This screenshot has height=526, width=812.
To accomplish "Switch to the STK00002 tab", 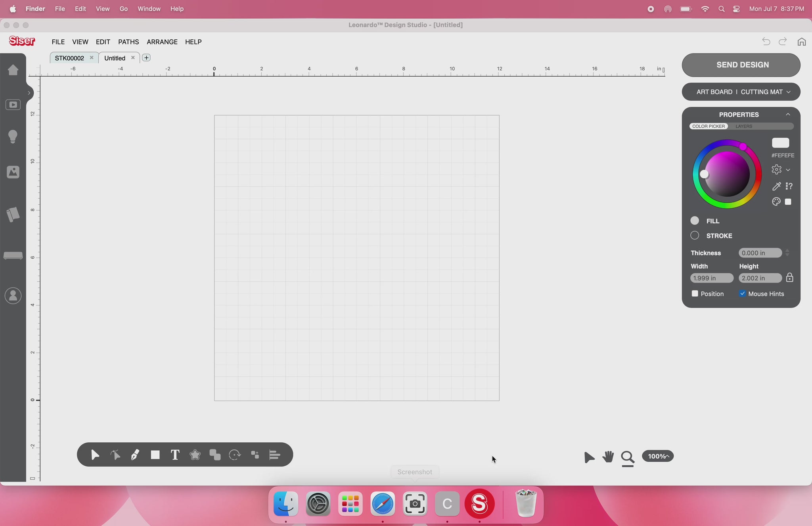I will point(69,58).
